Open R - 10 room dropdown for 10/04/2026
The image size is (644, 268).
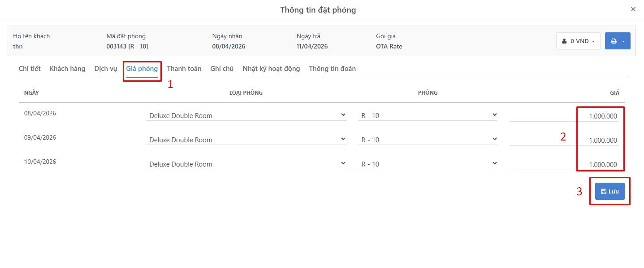click(x=428, y=164)
